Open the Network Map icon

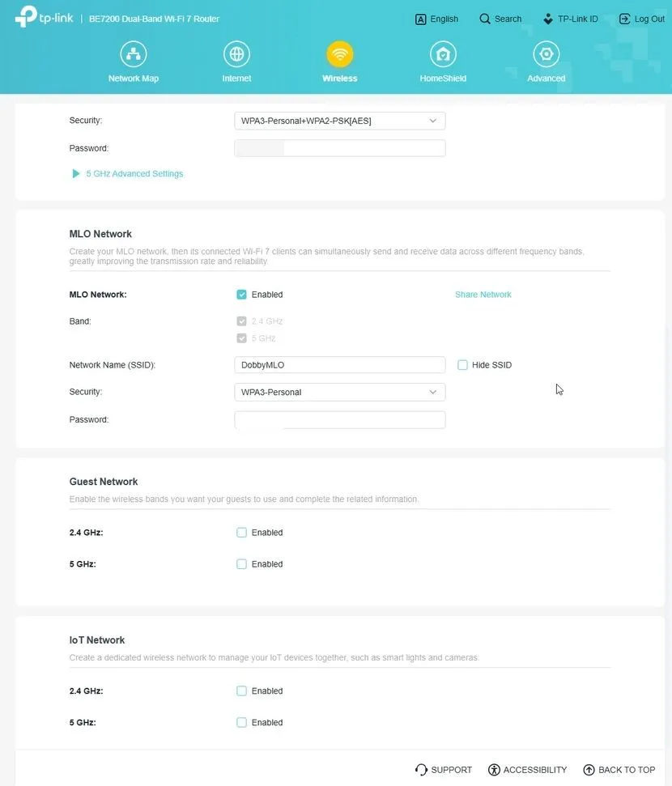[x=134, y=54]
